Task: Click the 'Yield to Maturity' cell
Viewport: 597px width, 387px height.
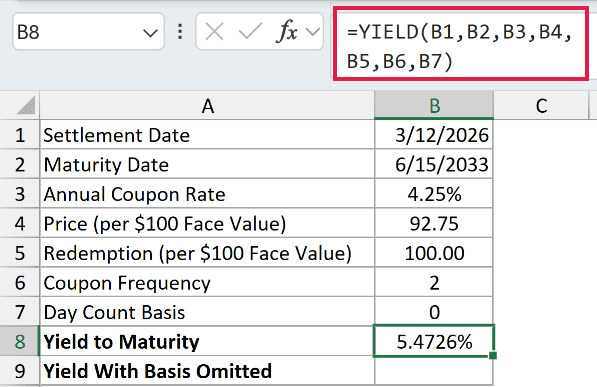Action: coord(207,341)
